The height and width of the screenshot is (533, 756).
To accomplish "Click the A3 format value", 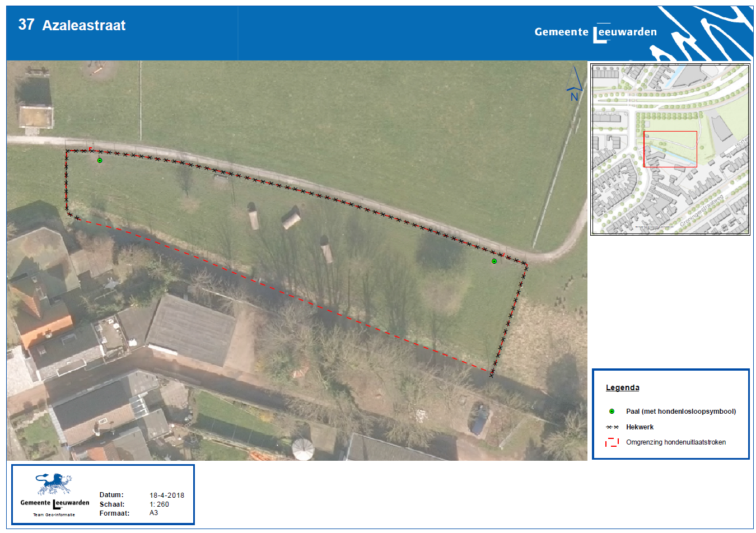I will tap(153, 513).
